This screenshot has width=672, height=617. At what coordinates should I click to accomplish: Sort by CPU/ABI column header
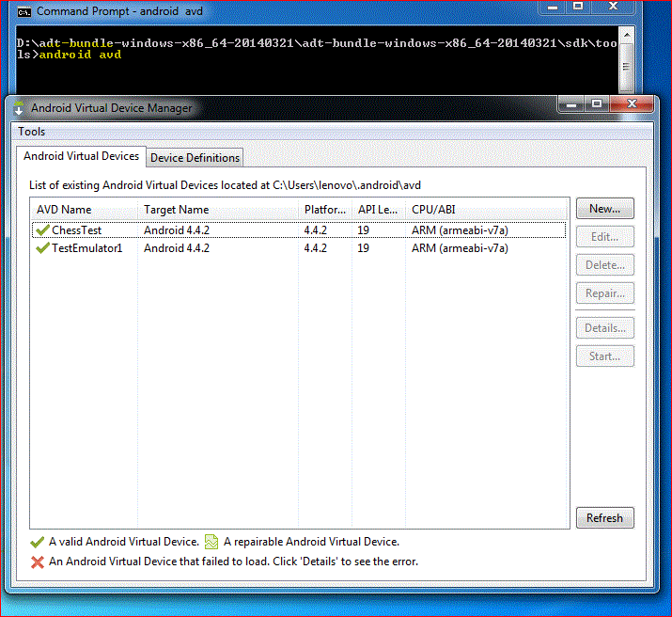point(487,210)
